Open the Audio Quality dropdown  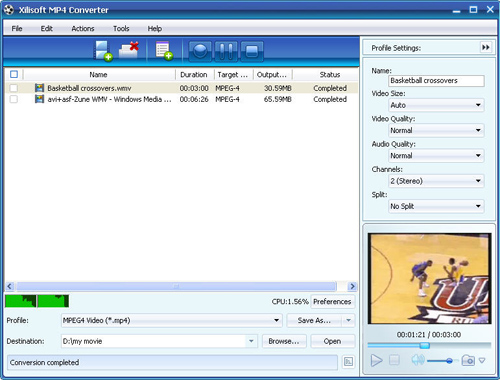click(436, 156)
